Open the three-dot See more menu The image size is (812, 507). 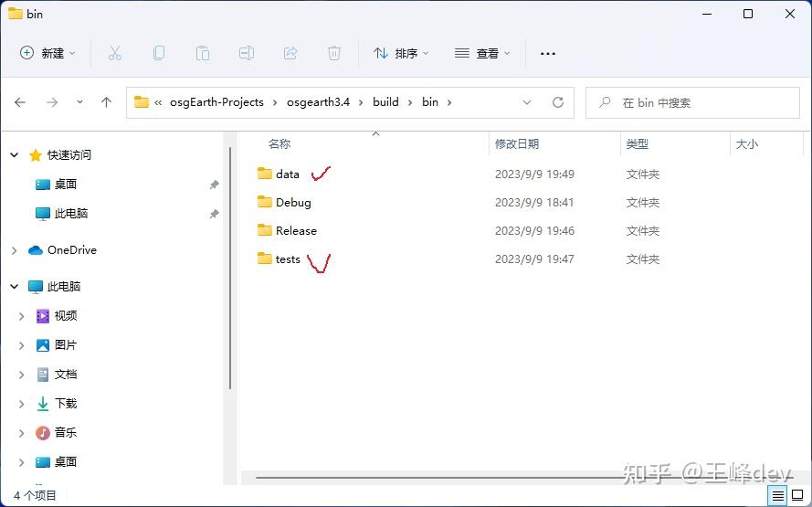(547, 53)
